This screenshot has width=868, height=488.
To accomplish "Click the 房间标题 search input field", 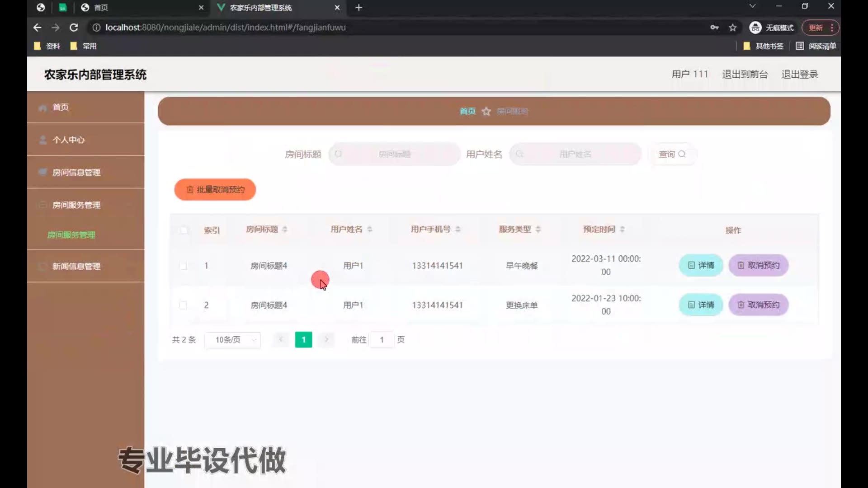I will [x=395, y=154].
